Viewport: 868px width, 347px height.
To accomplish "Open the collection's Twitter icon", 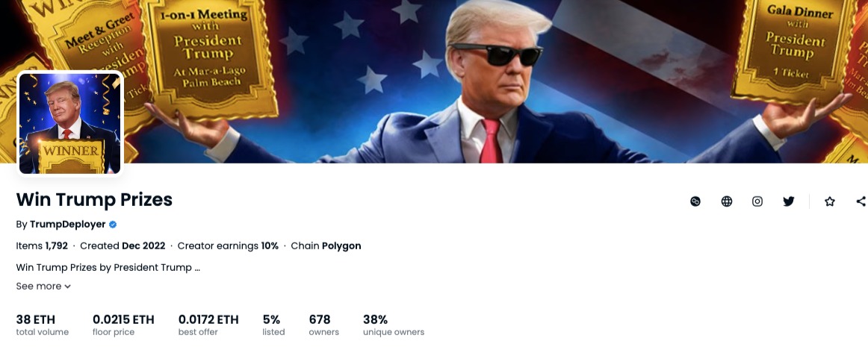I will 788,201.
